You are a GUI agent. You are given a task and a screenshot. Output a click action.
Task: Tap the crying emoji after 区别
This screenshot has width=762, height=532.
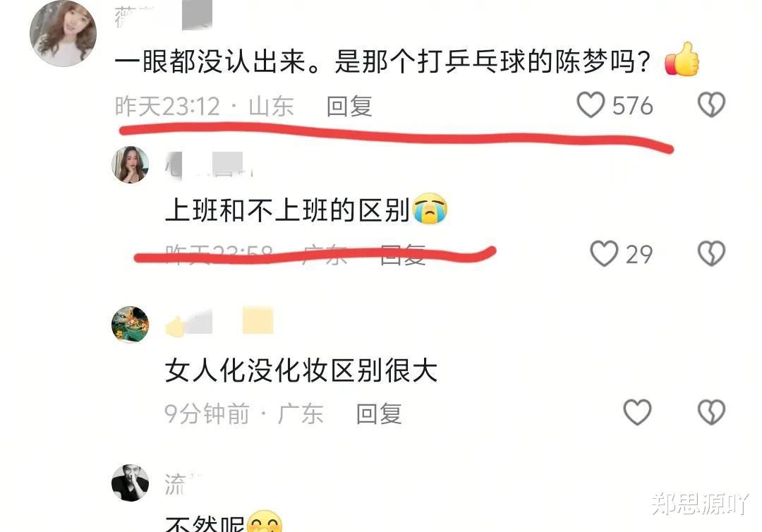point(430,208)
